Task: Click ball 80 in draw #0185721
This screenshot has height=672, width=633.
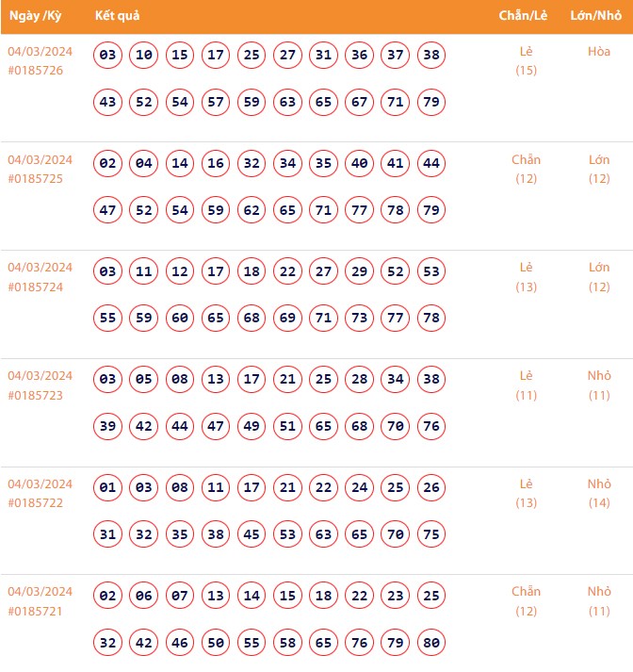Action: (431, 643)
